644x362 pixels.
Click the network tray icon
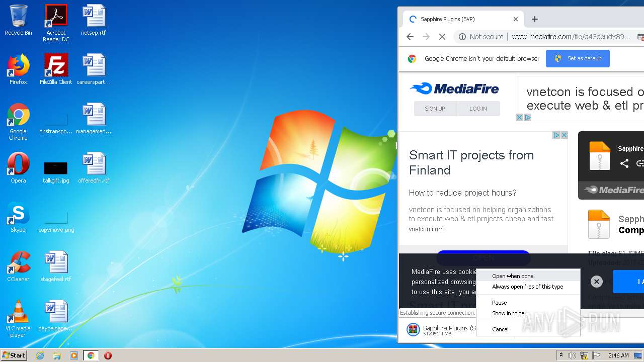pyautogui.click(x=584, y=355)
